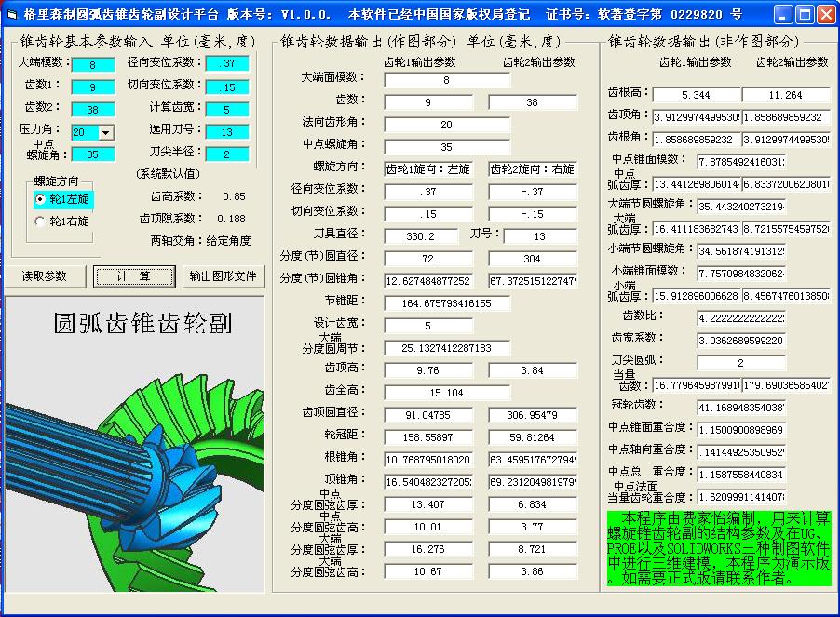Close the gear design platform window

click(x=825, y=15)
